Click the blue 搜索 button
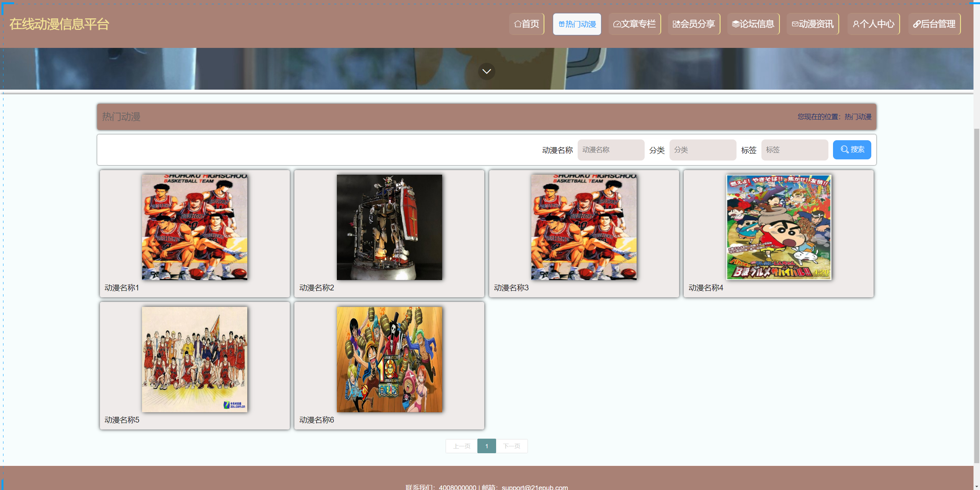Screen dimensions: 980x490 coord(852,150)
